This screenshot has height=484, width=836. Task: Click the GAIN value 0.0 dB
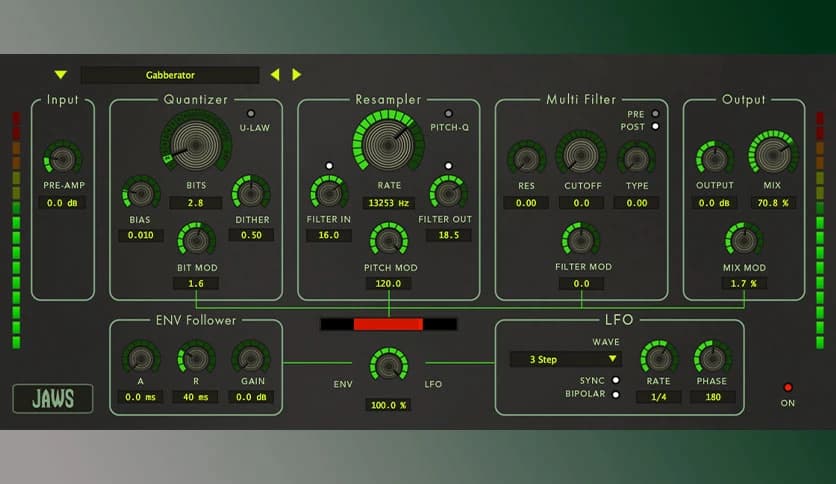coord(251,397)
